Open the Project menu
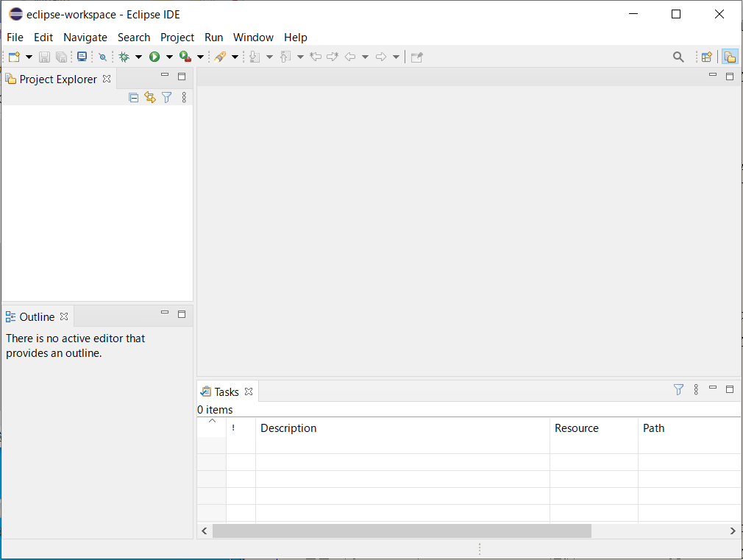 (177, 38)
